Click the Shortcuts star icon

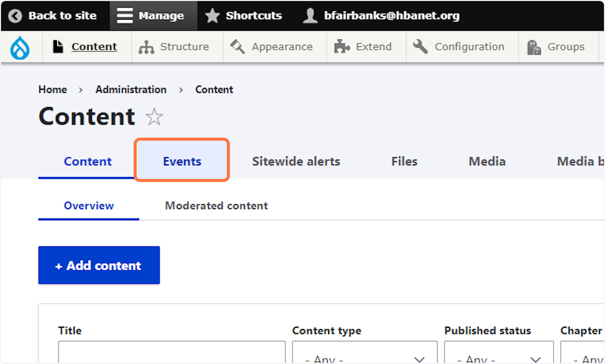click(x=212, y=15)
